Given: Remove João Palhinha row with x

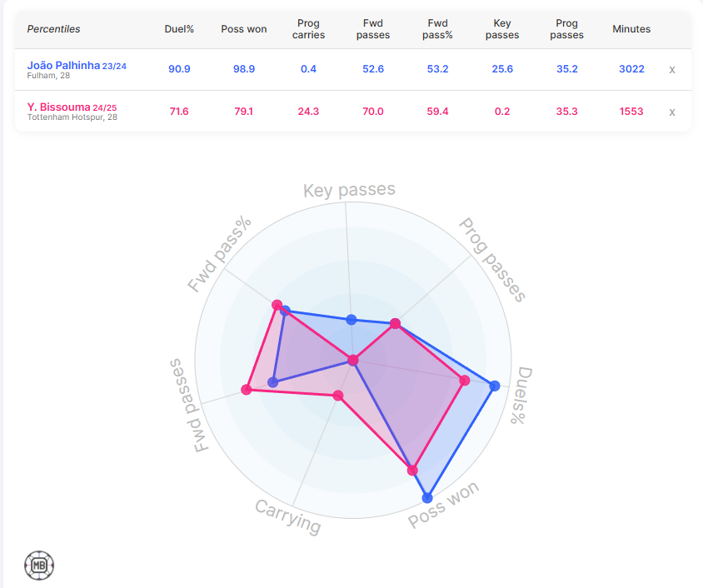Looking at the screenshot, I should point(672,69).
